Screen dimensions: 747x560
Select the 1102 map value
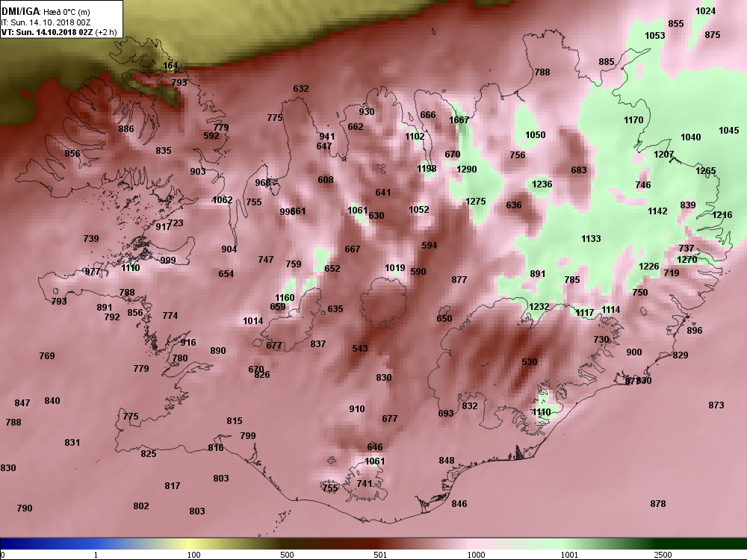coord(415,137)
